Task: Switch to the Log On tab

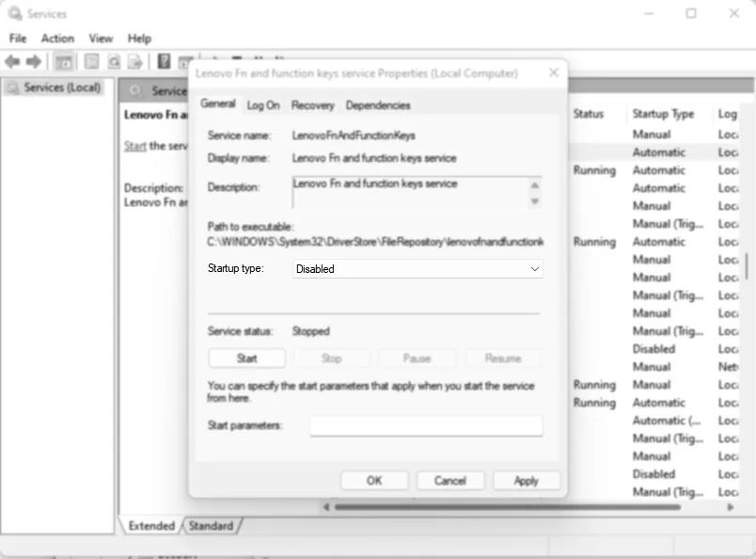Action: click(262, 105)
